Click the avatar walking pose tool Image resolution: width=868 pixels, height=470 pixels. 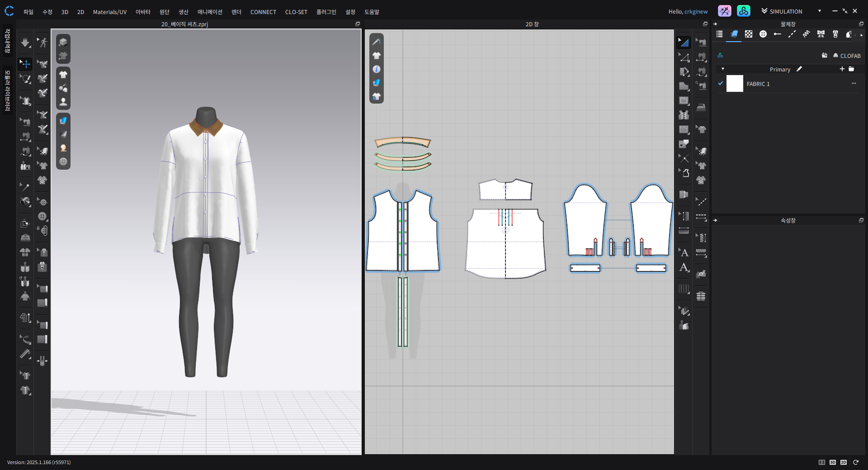click(x=42, y=43)
